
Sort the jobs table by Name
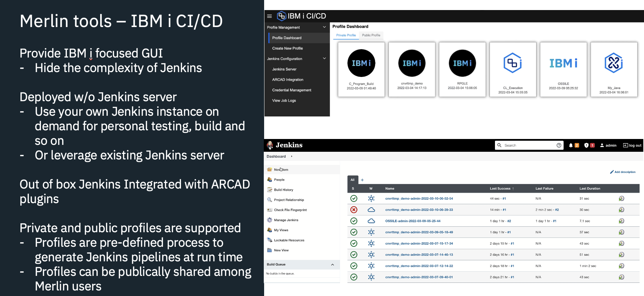[x=390, y=189]
